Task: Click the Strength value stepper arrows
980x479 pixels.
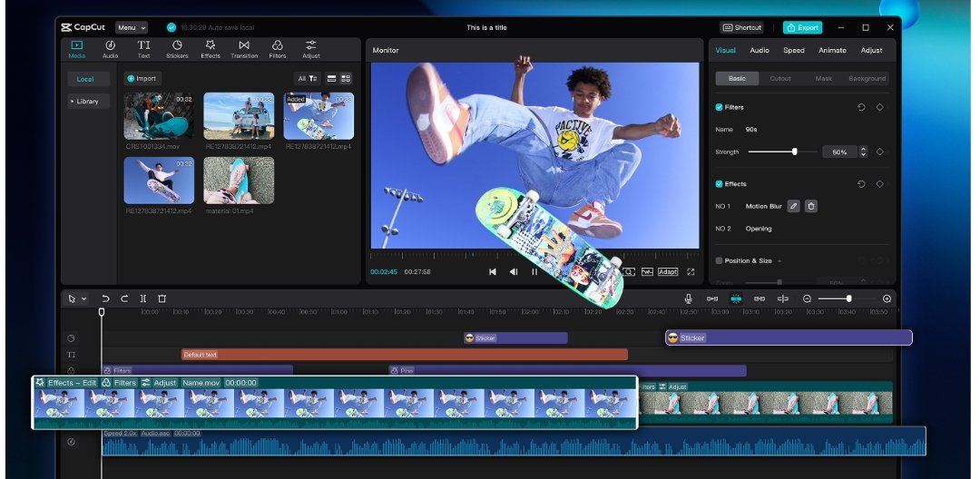Action: pos(863,152)
